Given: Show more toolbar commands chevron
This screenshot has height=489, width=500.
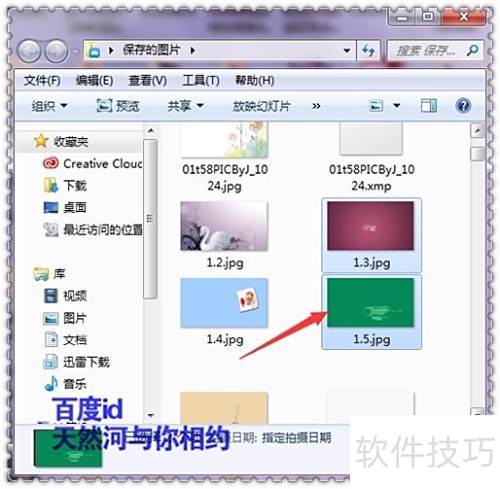Looking at the screenshot, I should 316,106.
